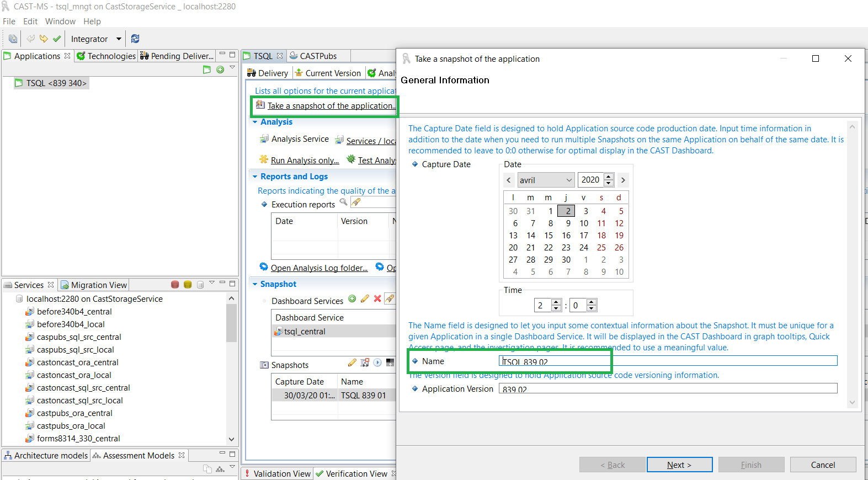
Task: Click the refresh icon in the main toolbar
Action: point(135,39)
